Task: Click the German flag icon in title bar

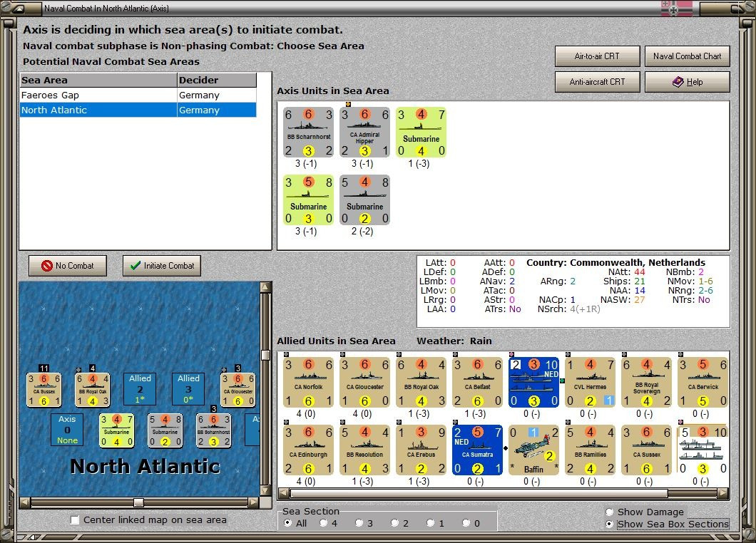Action: coord(676,8)
